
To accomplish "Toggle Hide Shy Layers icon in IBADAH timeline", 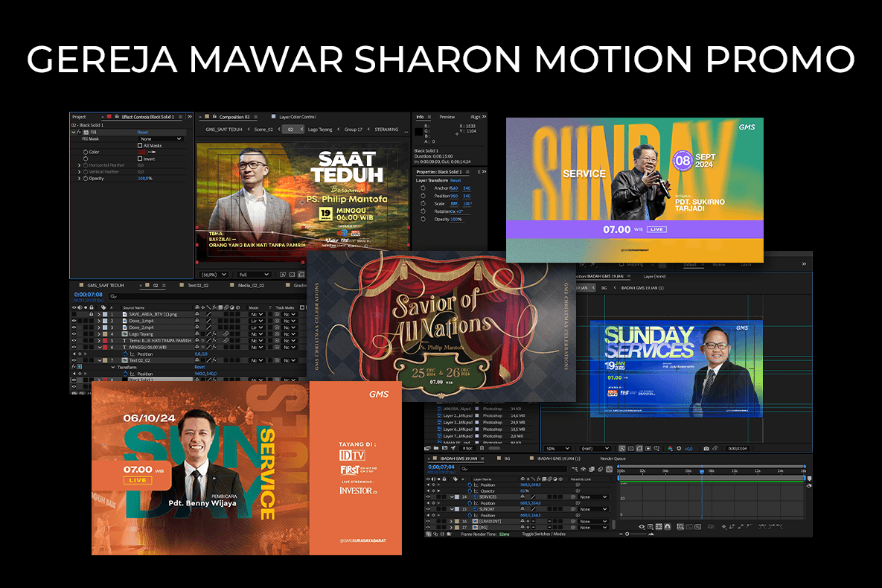I will tap(583, 469).
